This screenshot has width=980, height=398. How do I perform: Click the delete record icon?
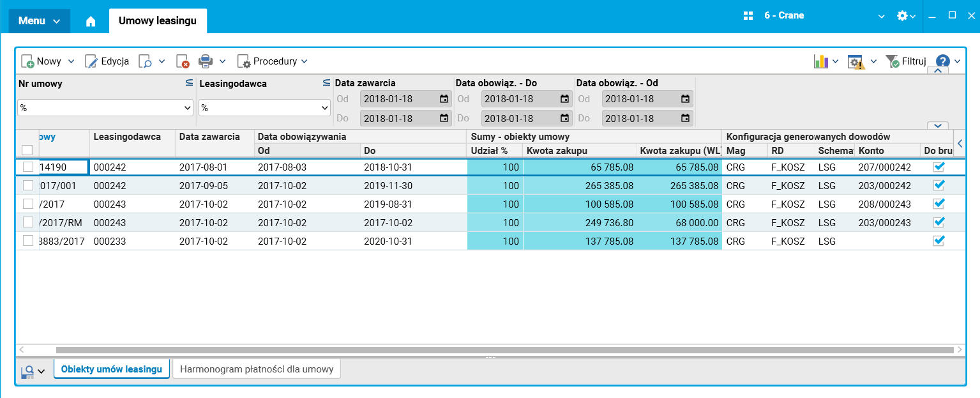coord(183,61)
